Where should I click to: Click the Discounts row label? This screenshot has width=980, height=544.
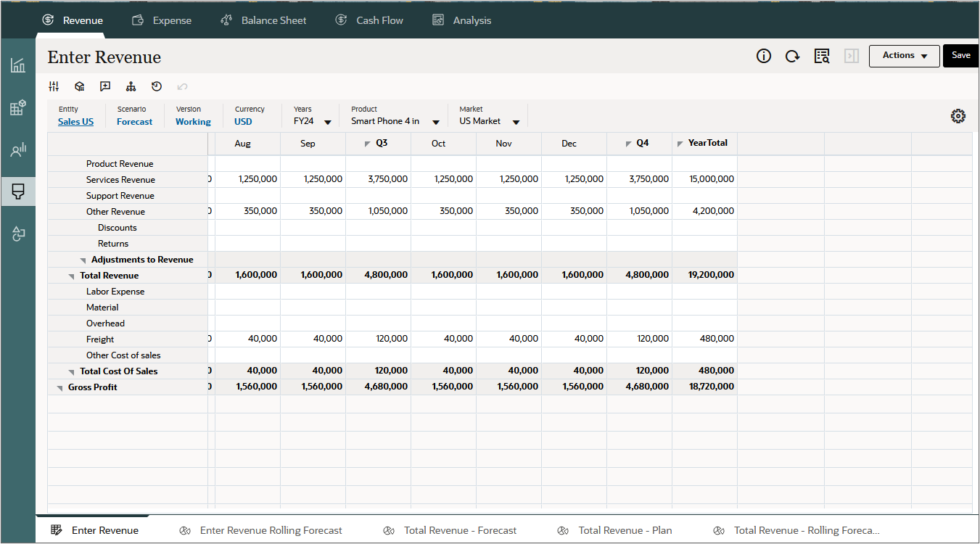click(118, 228)
